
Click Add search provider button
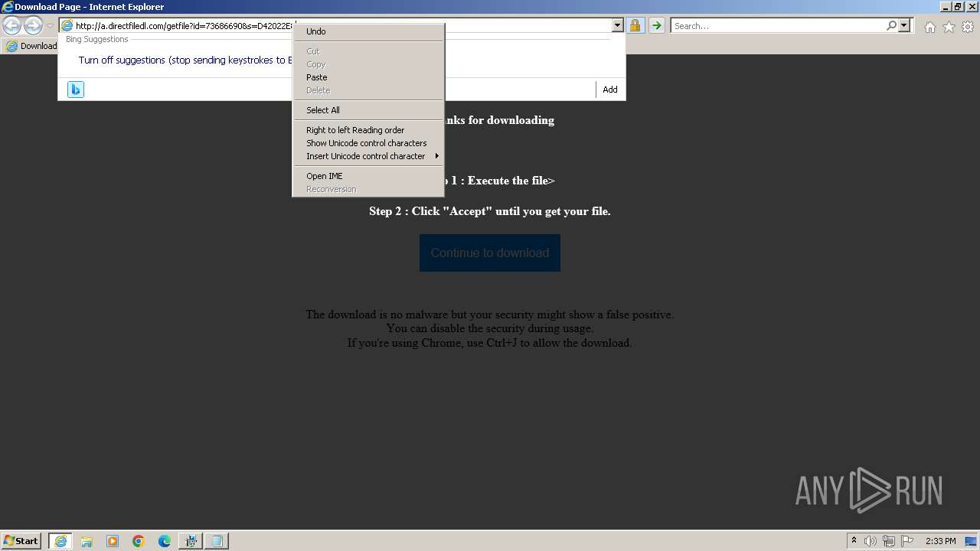pos(610,90)
